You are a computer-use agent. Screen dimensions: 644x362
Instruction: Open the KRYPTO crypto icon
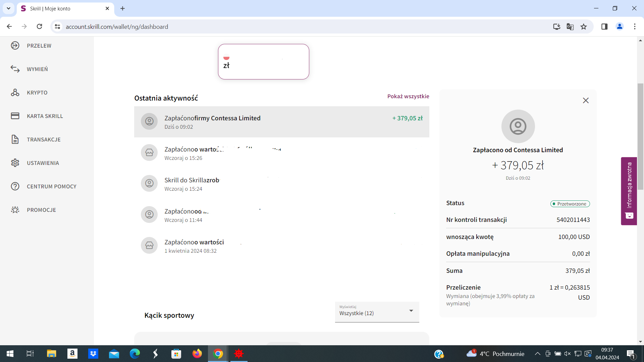point(15,93)
